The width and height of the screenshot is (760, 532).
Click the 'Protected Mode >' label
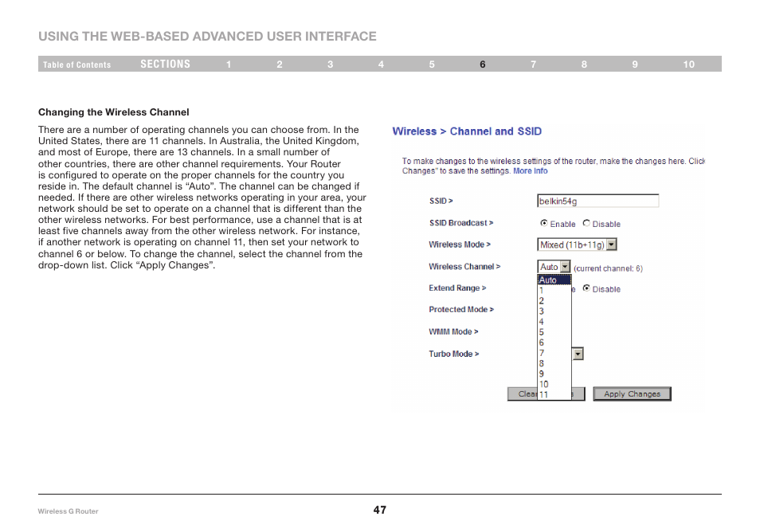461,309
